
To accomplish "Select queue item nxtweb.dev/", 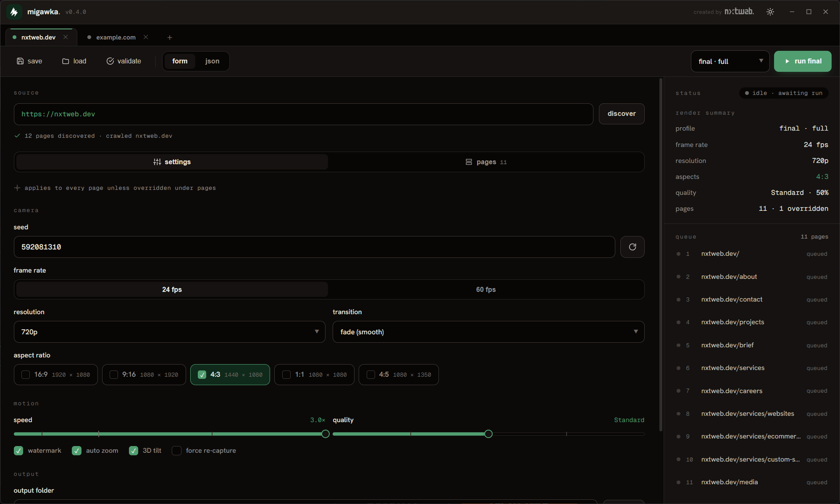I will point(752,254).
